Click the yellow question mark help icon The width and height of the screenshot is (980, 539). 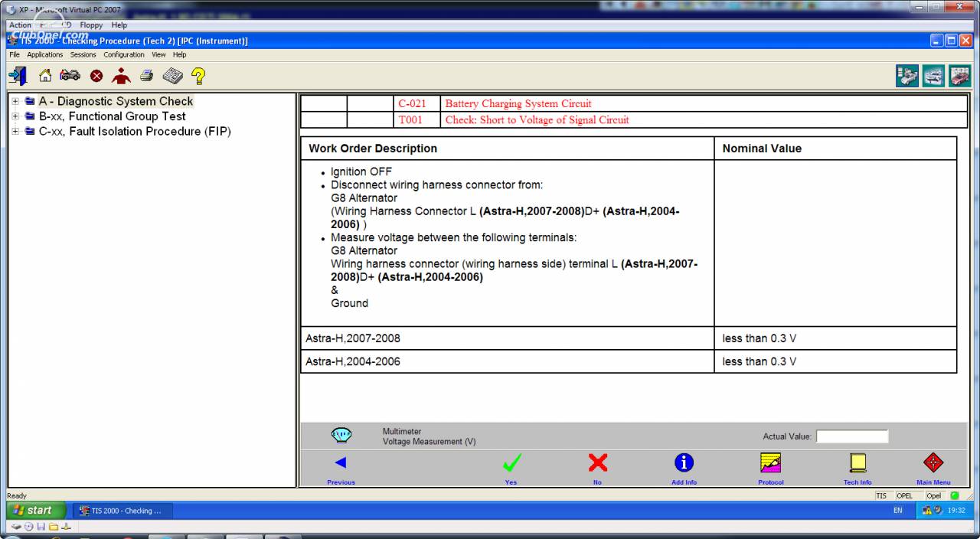click(198, 75)
